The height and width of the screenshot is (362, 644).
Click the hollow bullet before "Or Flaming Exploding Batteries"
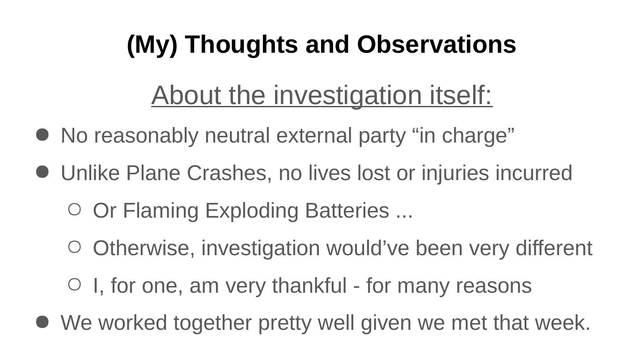tap(75, 209)
